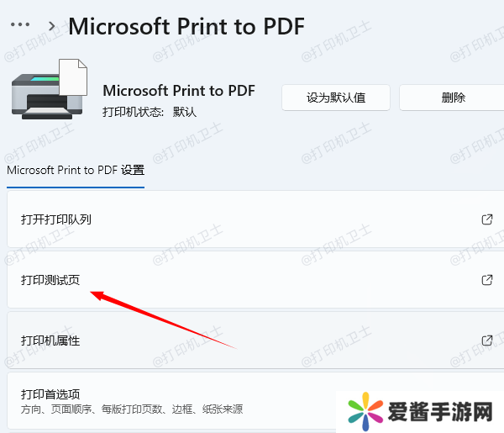Click the breadcrumb ellipsis icon
504x433 pixels.
[20, 24]
